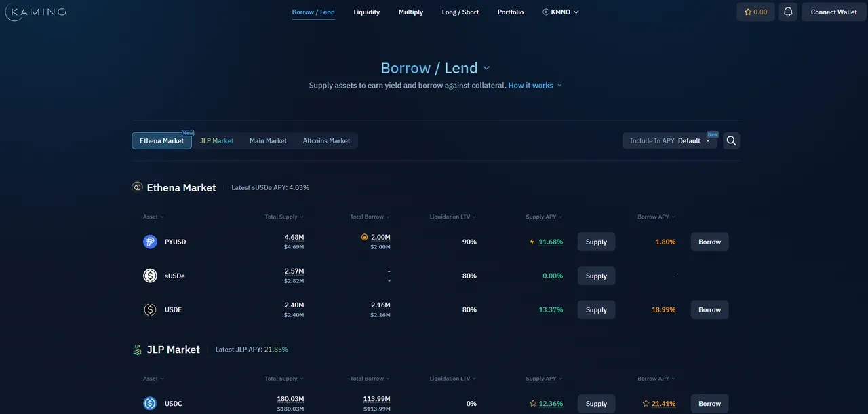Select the JLP Market tab
The width and height of the screenshot is (868, 414).
[216, 140]
